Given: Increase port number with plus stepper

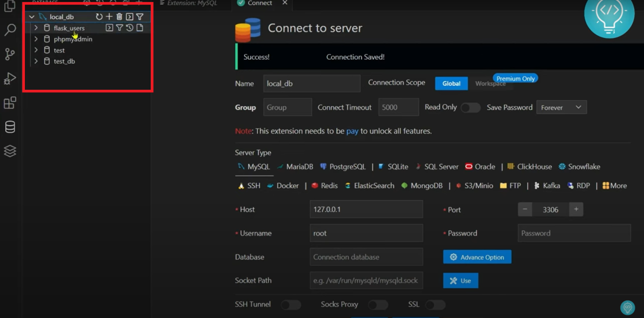Looking at the screenshot, I should [x=576, y=210].
